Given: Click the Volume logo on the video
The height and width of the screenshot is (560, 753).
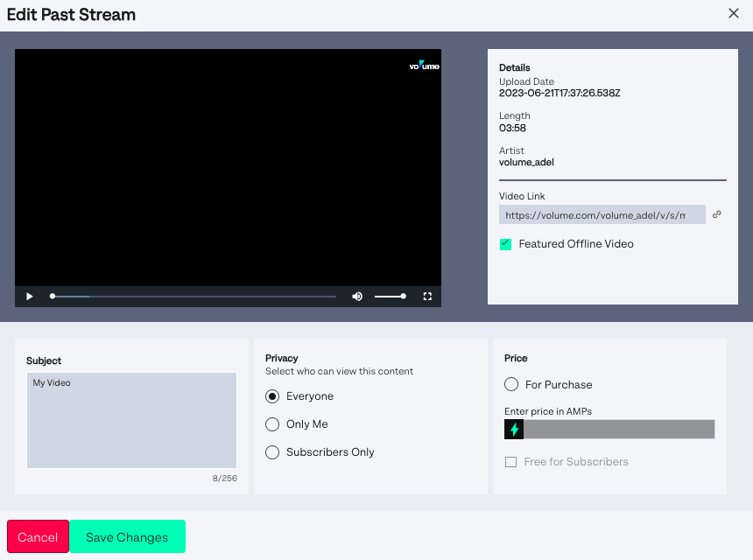Looking at the screenshot, I should 424,66.
